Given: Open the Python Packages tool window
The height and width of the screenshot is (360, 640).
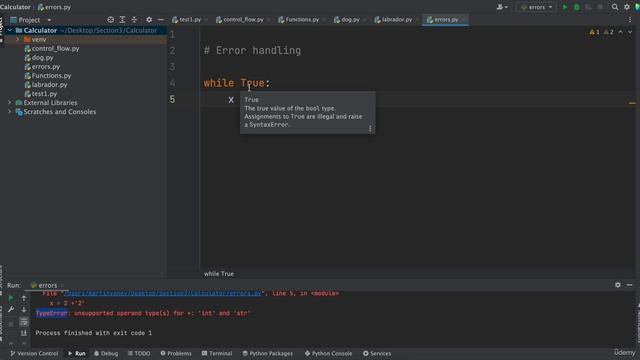Looking at the screenshot, I should pos(267,353).
